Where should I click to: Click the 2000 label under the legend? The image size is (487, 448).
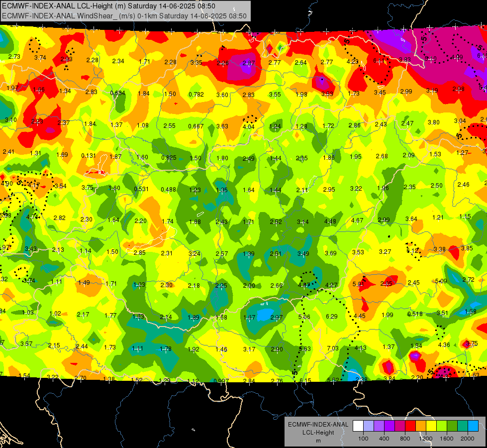point(468,439)
